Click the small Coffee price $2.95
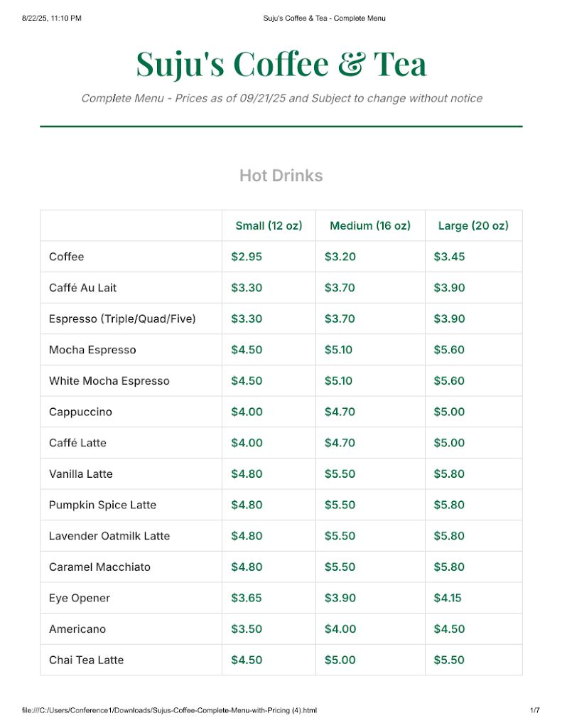562x728 pixels. coord(247,257)
